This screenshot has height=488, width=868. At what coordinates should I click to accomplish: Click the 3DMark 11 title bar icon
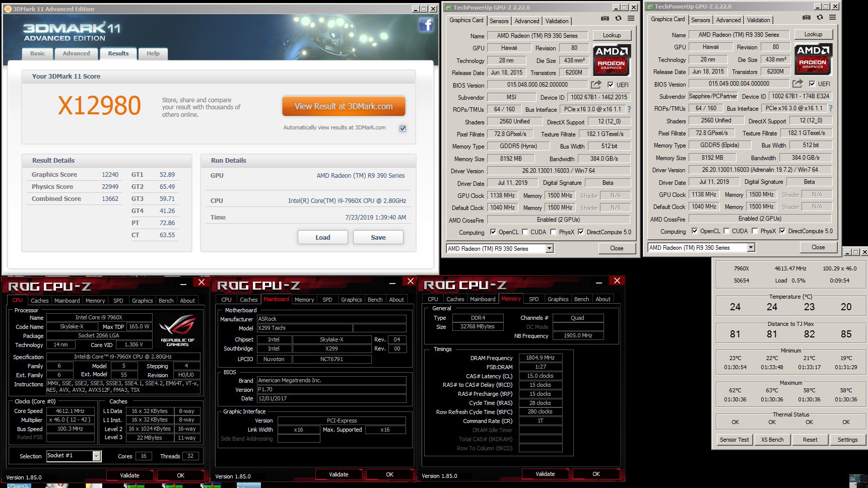click(x=8, y=9)
